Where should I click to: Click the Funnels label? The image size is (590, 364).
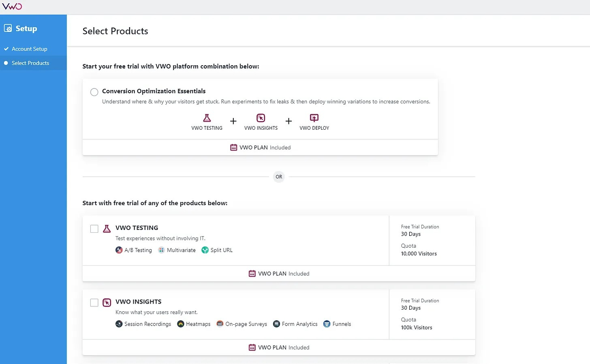pos(342,324)
